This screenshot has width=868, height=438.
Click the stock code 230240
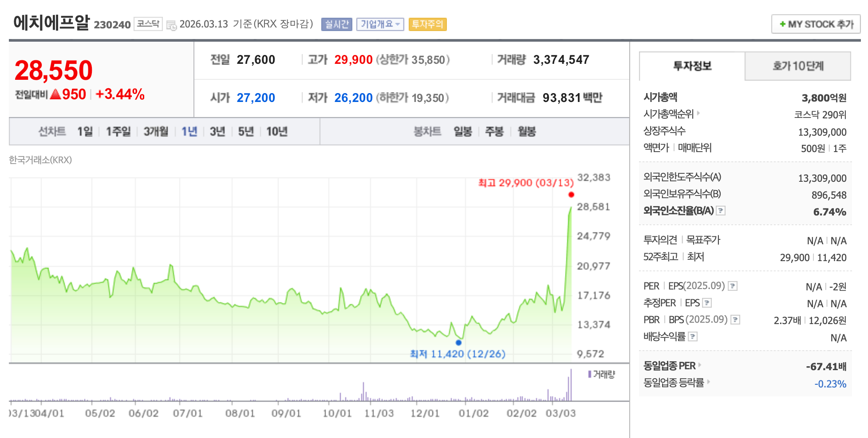click(112, 24)
